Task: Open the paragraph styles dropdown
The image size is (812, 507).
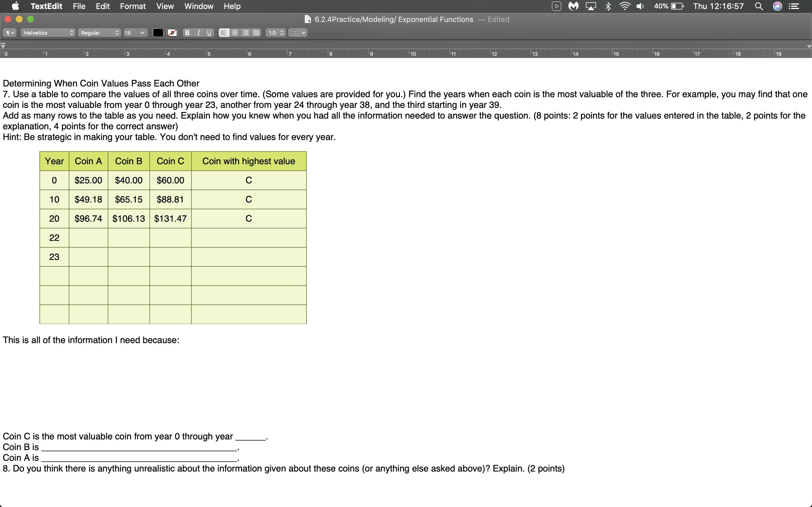Action: 9,32
